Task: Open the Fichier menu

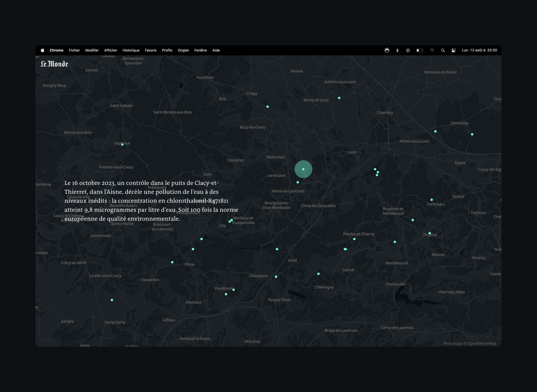Action: (x=74, y=50)
